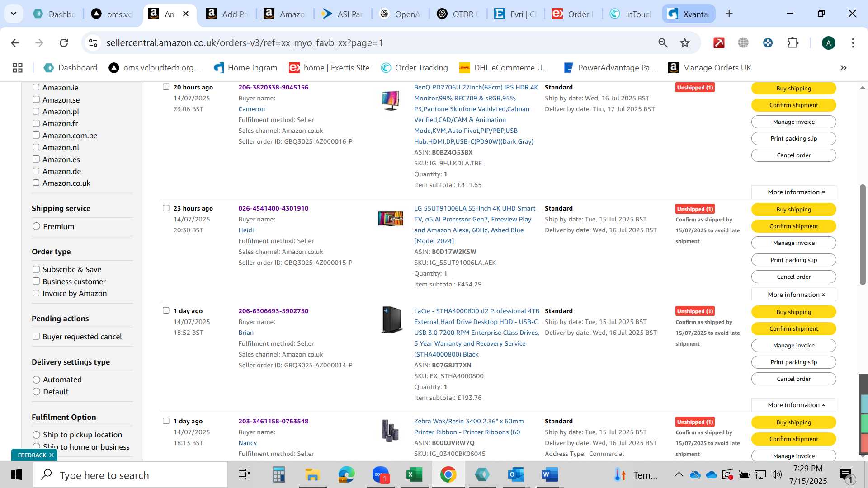Expand More information for the LG TV order
The image size is (868, 488).
[x=793, y=295]
